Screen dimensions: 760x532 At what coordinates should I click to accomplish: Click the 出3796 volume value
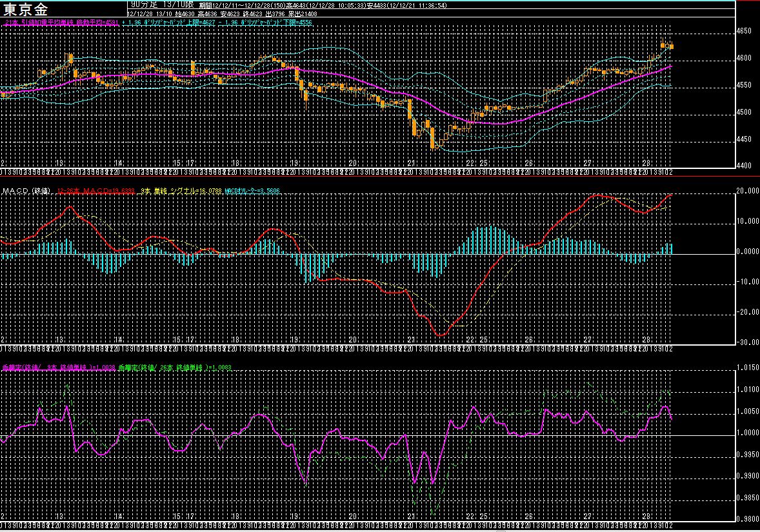275,14
